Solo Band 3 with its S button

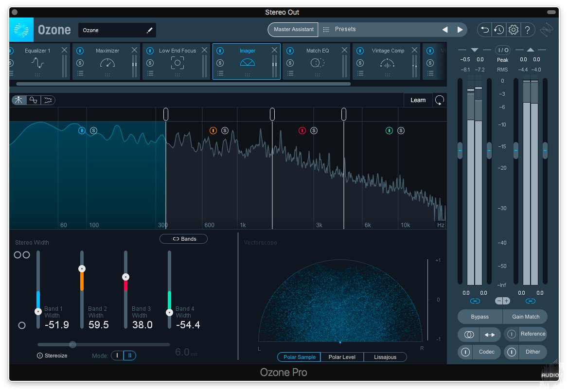pos(314,130)
